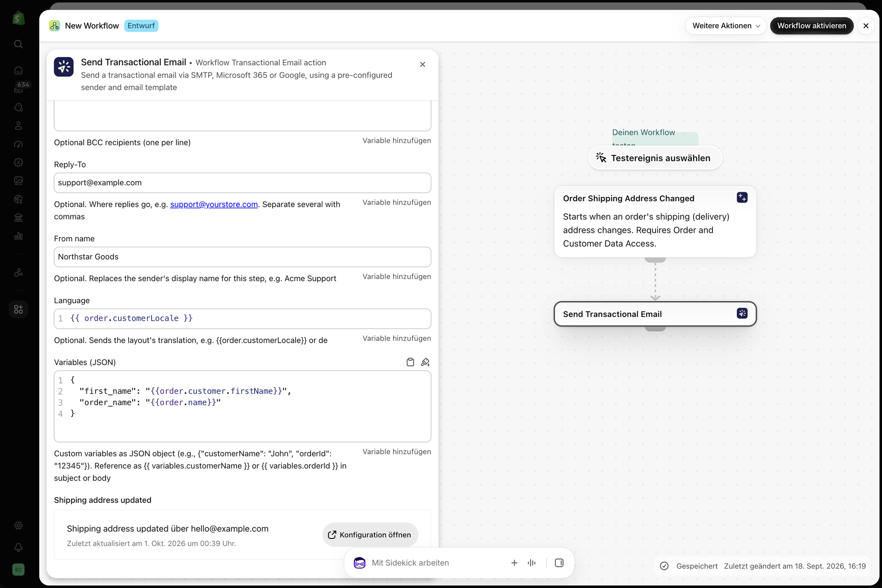Focus the From name field
This screenshot has height=588, width=882.
[243, 257]
